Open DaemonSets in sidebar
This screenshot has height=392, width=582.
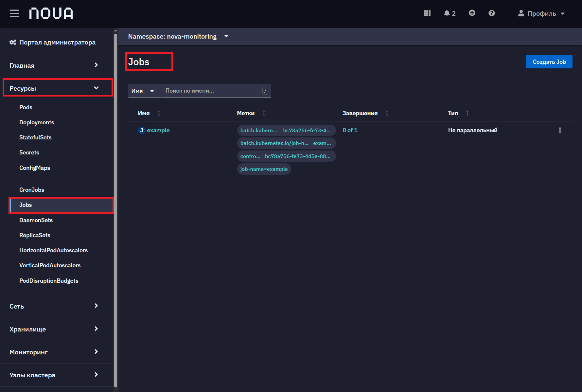(x=36, y=220)
